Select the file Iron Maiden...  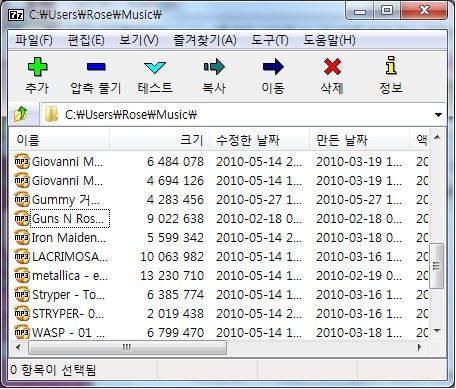point(69,238)
